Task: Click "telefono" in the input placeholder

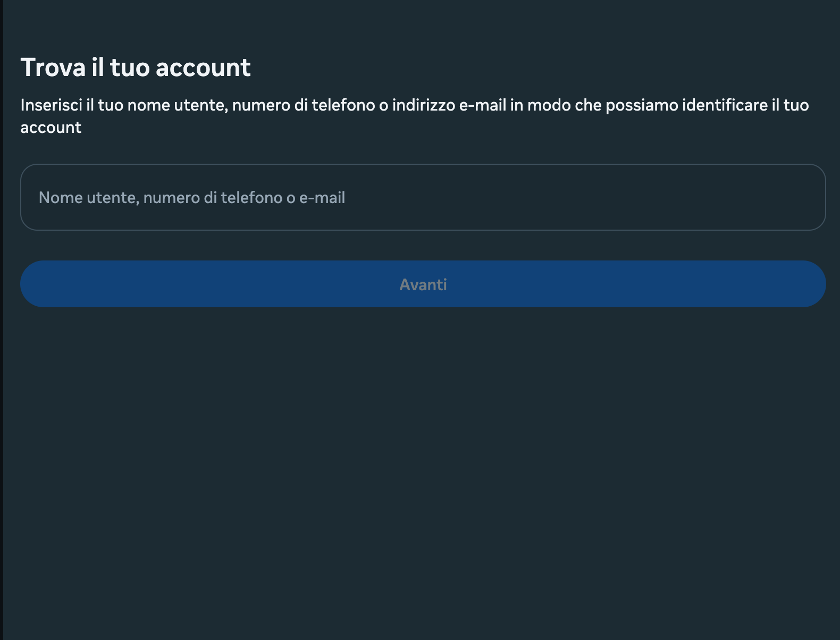Action: (x=251, y=198)
